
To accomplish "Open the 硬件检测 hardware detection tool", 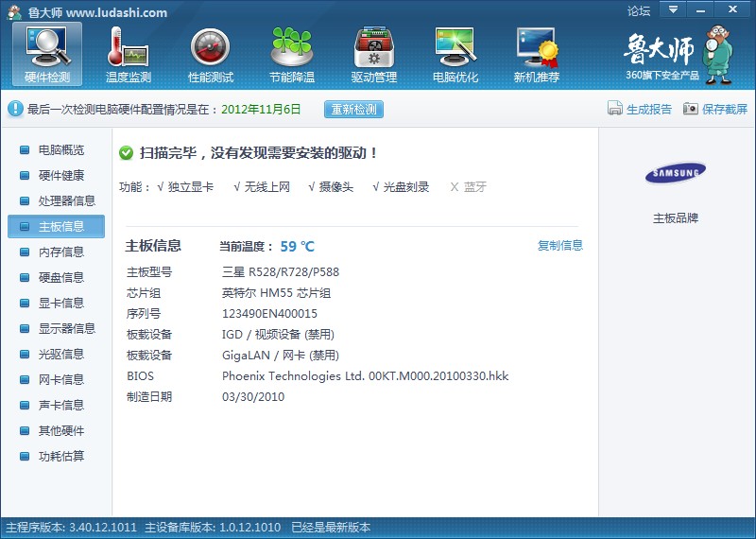I will tap(47, 54).
